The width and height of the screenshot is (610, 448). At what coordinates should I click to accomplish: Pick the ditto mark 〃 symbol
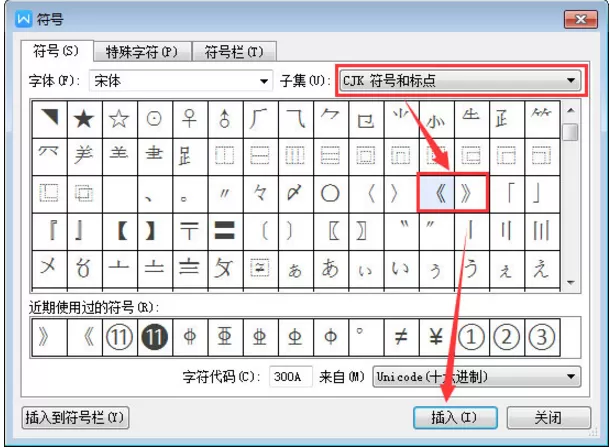[x=225, y=193]
